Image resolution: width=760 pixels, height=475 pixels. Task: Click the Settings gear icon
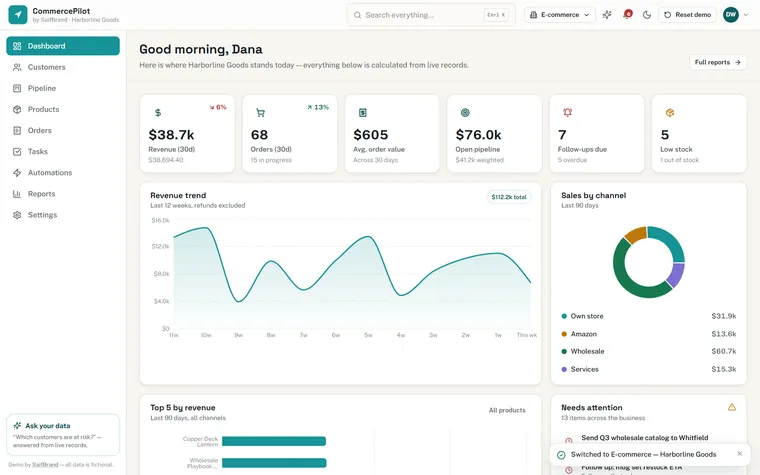click(17, 215)
